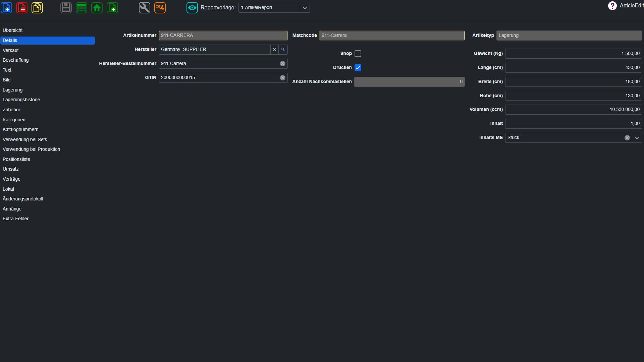Clear the Inhalts ME selection
Image resolution: width=644 pixels, height=362 pixels.
(627, 138)
